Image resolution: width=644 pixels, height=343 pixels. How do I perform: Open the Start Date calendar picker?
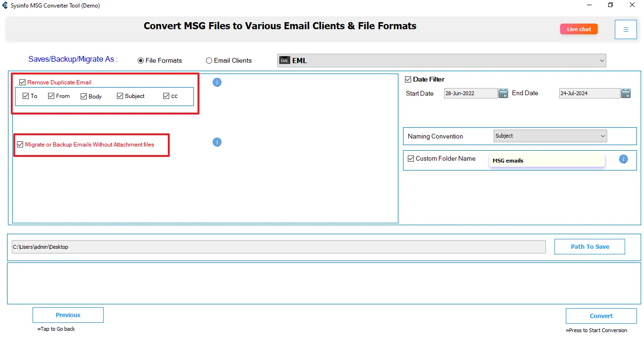pos(503,93)
